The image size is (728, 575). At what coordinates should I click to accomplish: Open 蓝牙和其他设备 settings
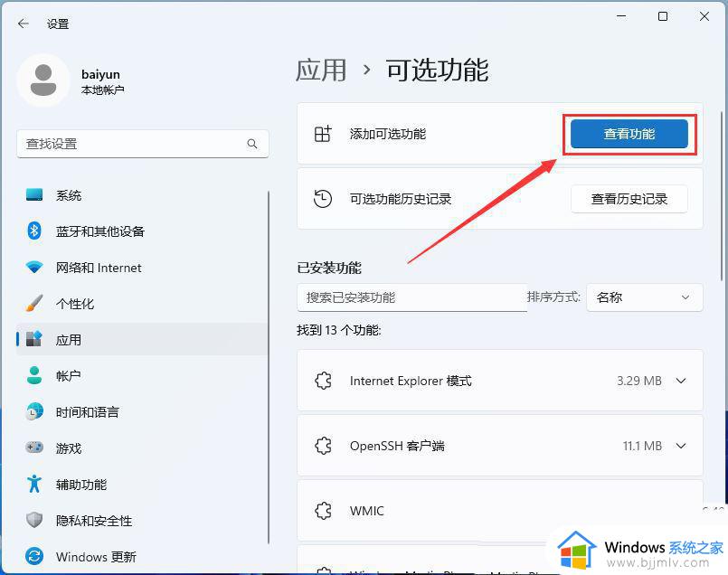(x=142, y=231)
